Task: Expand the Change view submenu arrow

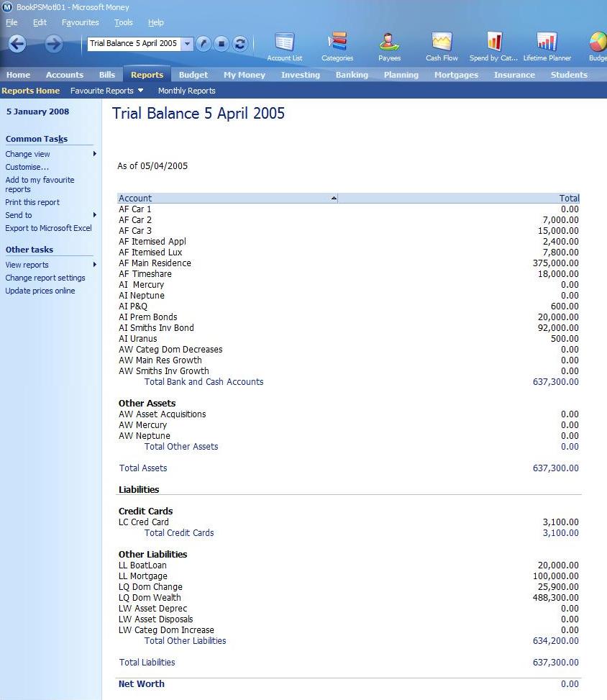Action: click(x=95, y=153)
